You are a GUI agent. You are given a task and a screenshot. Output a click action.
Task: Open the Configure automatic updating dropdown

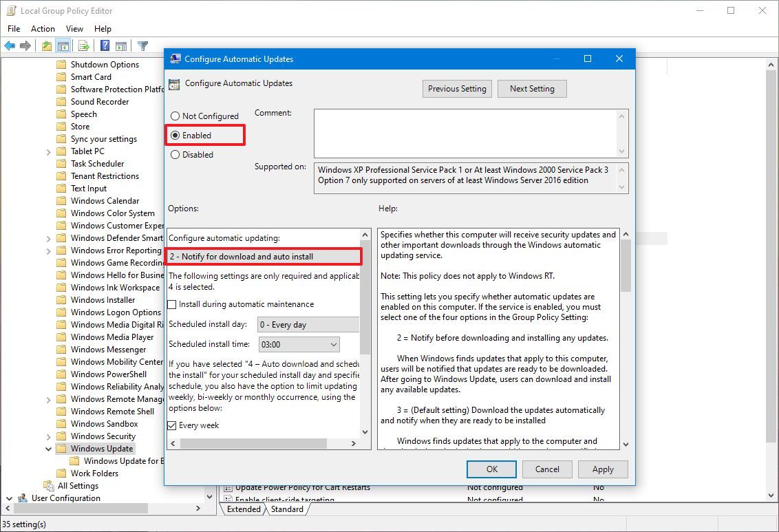point(264,256)
